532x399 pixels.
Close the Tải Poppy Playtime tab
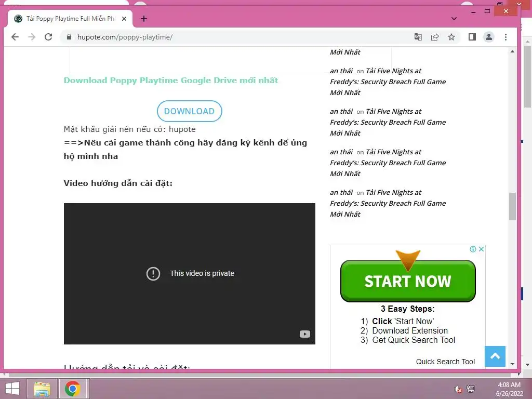124,19
